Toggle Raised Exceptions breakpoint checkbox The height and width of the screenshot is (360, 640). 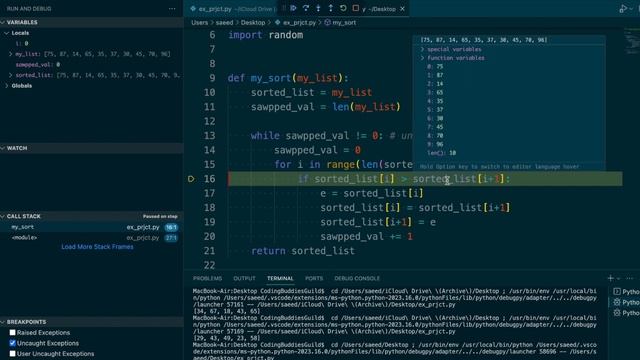[13, 332]
